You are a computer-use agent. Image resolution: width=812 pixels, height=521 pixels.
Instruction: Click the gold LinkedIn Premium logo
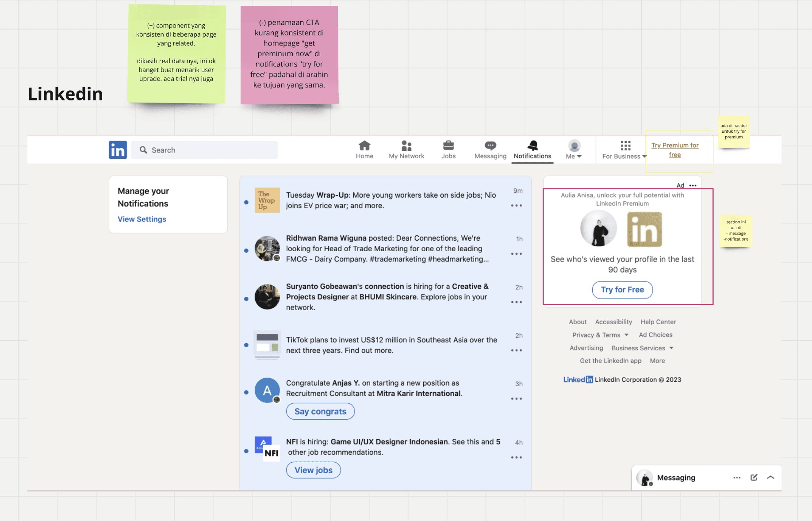point(645,229)
